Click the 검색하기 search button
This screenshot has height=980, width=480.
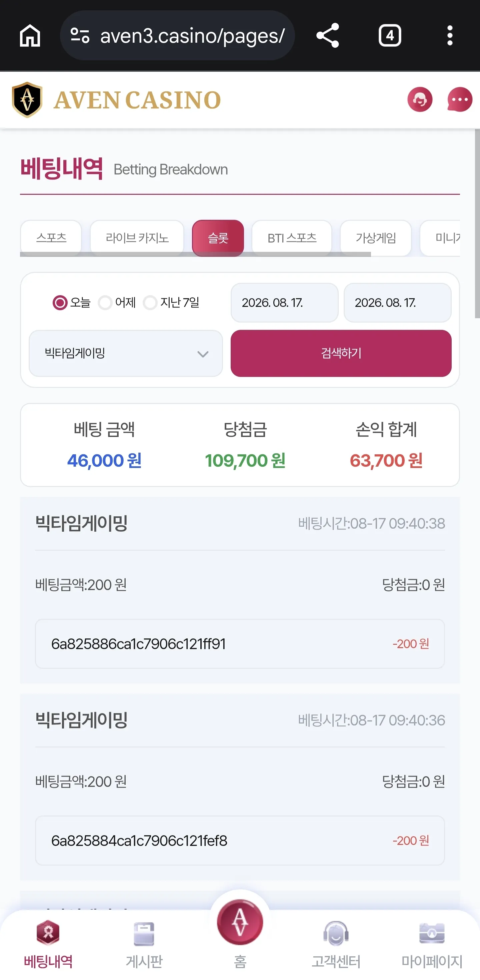[x=341, y=354]
